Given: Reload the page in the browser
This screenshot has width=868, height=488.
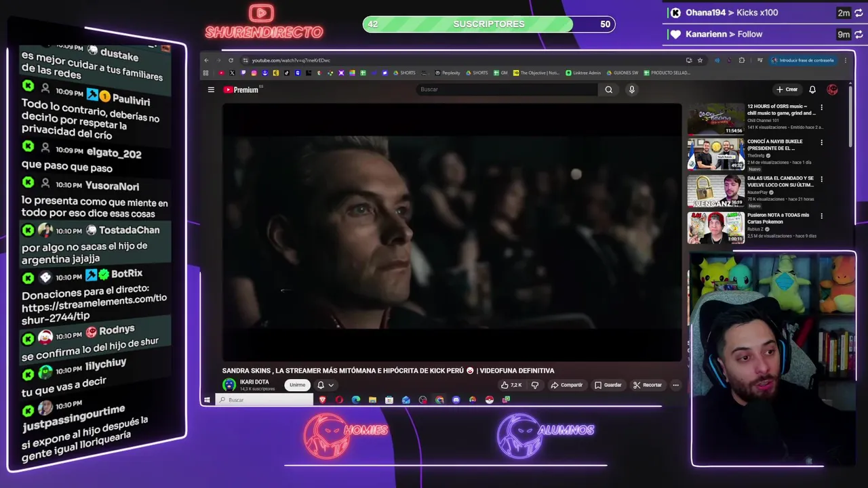Looking at the screenshot, I should pyautogui.click(x=231, y=60).
